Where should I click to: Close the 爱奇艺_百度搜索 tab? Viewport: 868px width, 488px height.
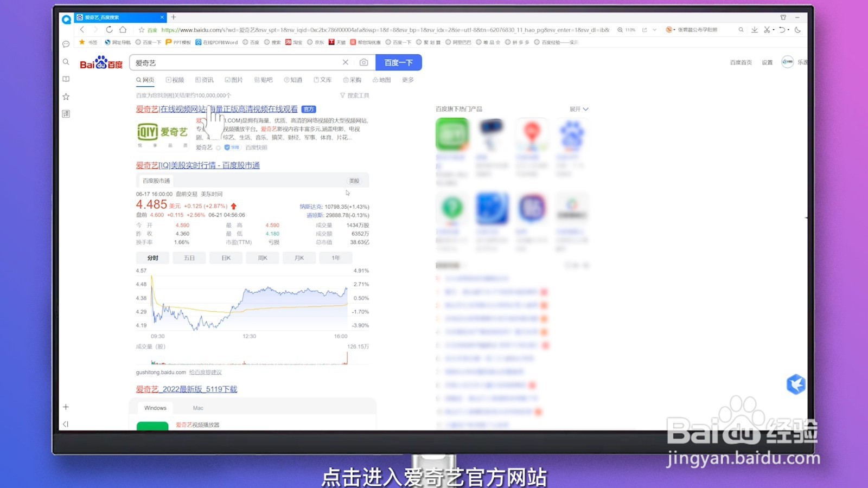162,17
